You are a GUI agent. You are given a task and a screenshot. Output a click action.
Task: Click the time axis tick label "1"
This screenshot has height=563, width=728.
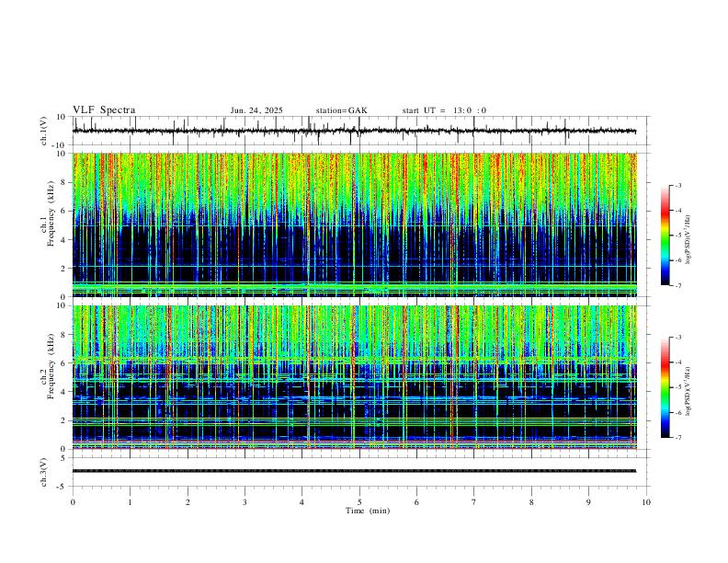(130, 502)
